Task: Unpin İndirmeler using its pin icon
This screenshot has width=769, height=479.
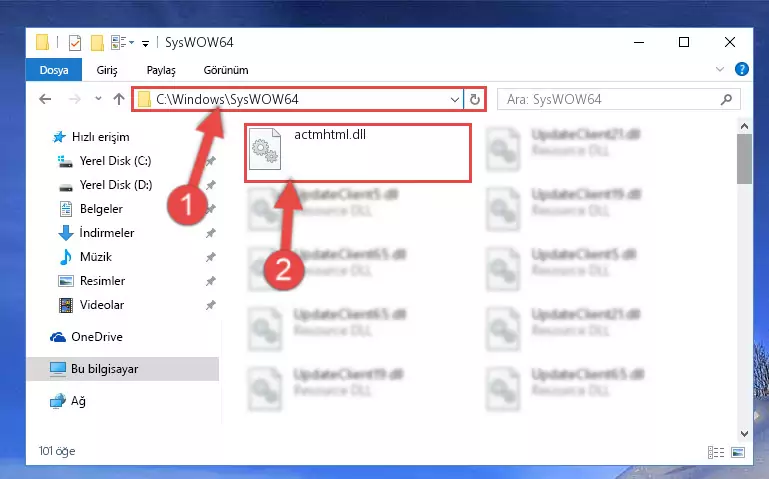Action: coord(210,233)
